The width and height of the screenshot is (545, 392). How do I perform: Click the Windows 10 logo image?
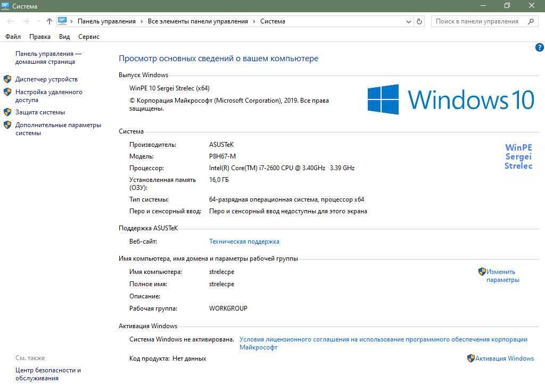click(451, 99)
